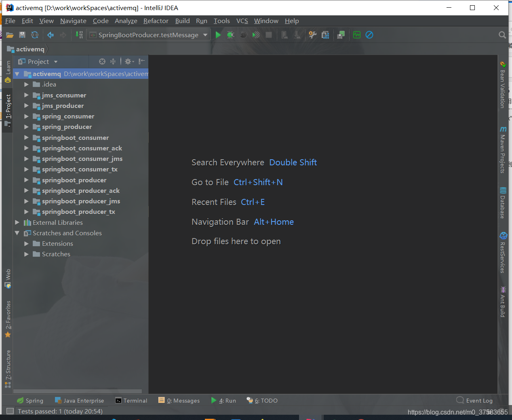The height and width of the screenshot is (420, 512).
Task: Click the collapse all icon in Project panel
Action: (x=113, y=61)
